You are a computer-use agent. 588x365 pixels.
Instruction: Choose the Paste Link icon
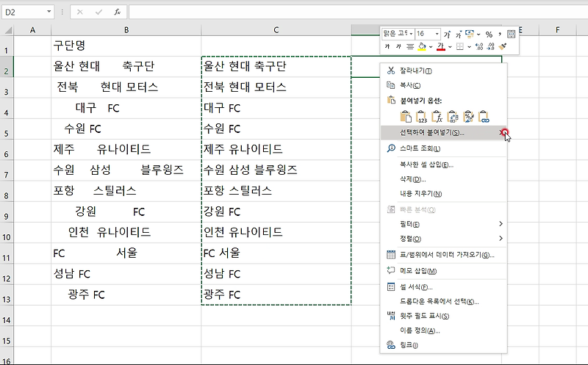tap(484, 117)
